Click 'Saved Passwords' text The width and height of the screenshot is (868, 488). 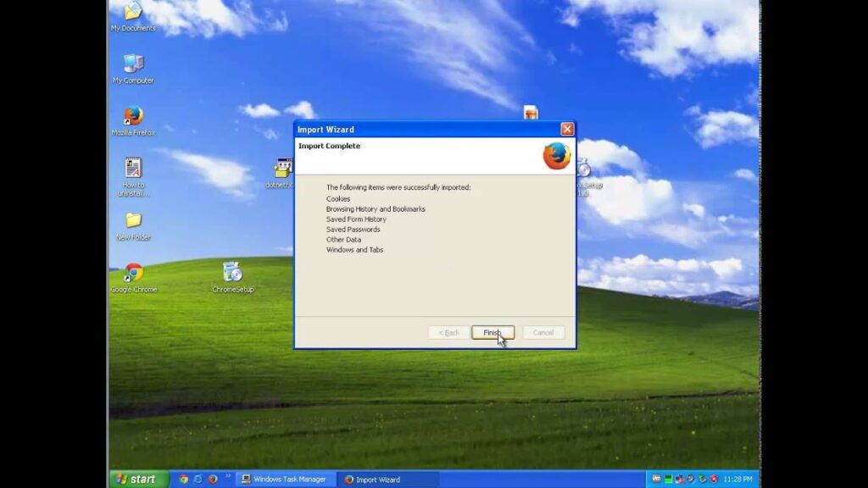click(x=353, y=230)
